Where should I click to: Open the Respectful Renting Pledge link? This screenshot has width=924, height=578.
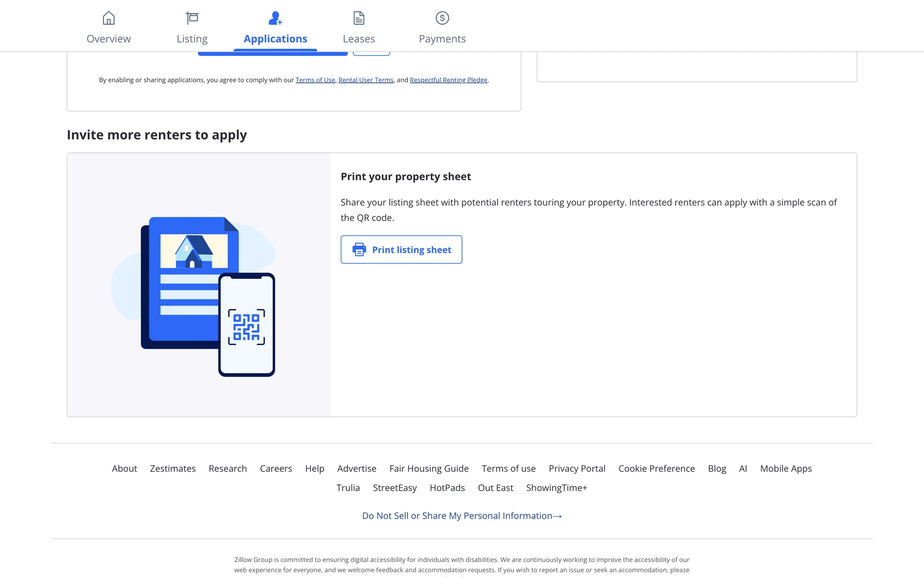pos(448,80)
